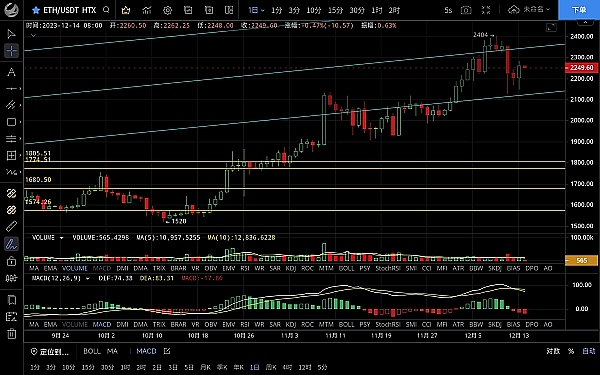Image resolution: width=600 pixels, height=375 pixels.
Task: Switch sub-chart indicator to KDJ in MACD row
Action: coord(291,324)
